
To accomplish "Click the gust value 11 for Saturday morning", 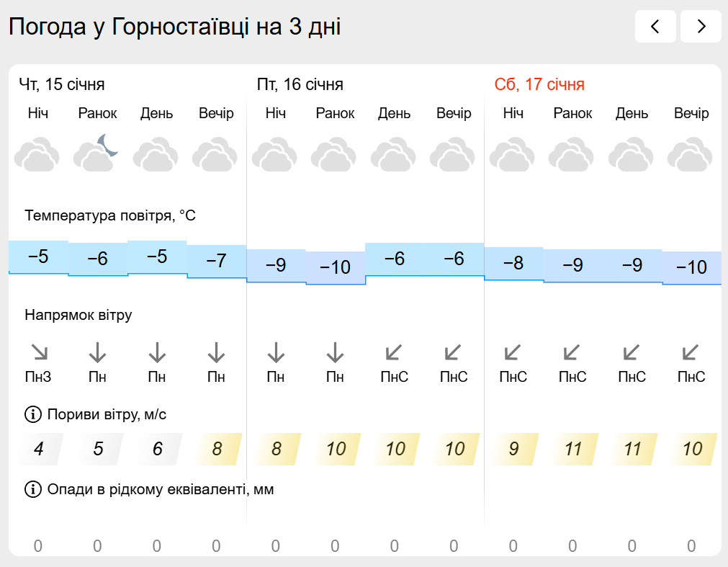I will pos(572,449).
